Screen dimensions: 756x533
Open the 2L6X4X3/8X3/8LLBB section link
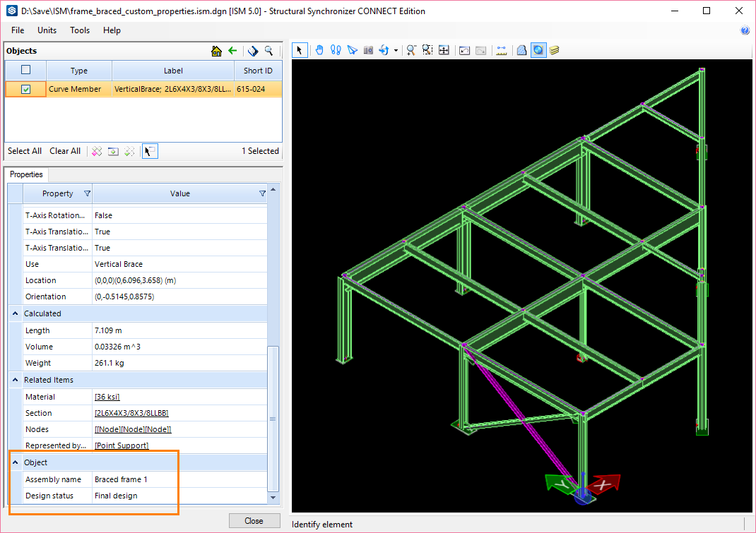tap(131, 413)
